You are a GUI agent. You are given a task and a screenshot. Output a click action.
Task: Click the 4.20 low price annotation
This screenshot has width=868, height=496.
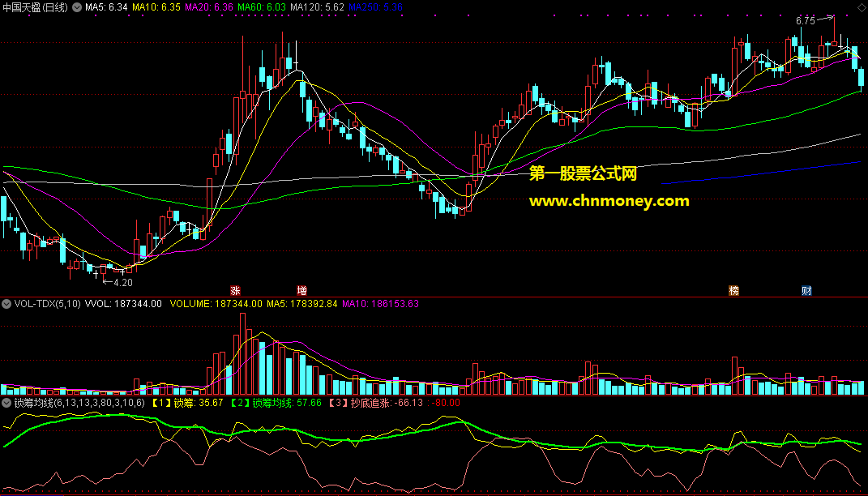pyautogui.click(x=123, y=283)
